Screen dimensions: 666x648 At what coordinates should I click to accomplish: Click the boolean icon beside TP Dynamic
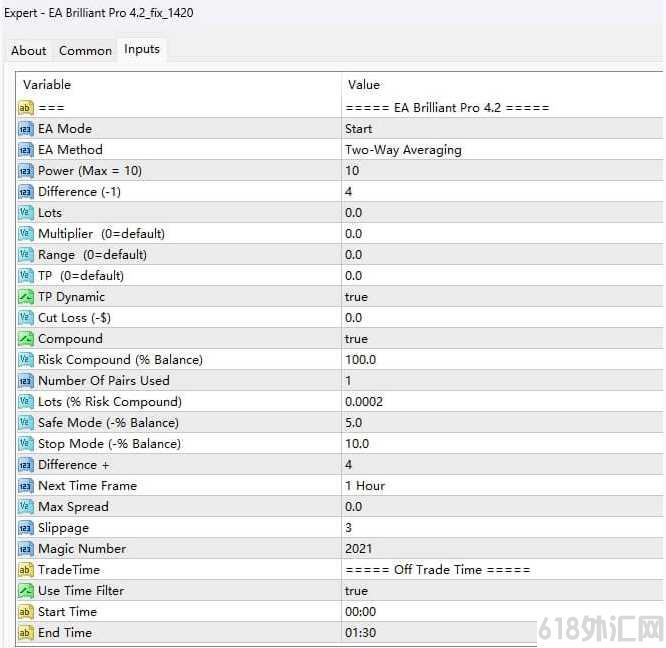coord(25,297)
